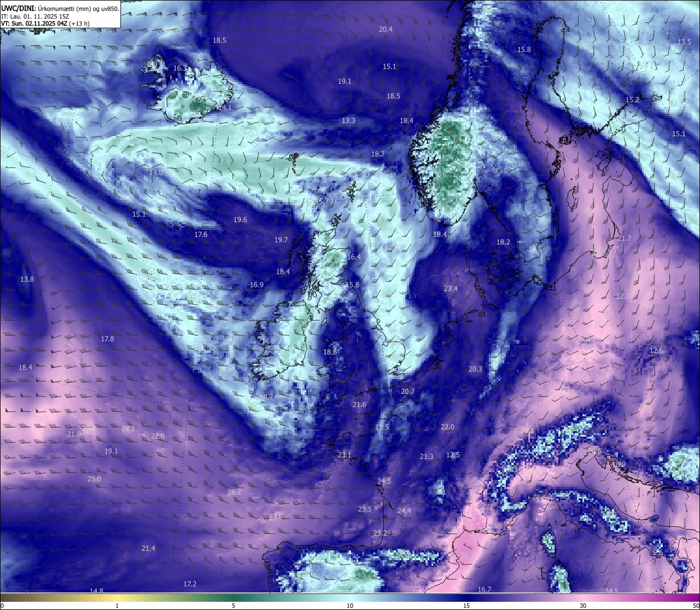
Task: Click the 36.3 value over the Mediterranean
Action: (468, 555)
